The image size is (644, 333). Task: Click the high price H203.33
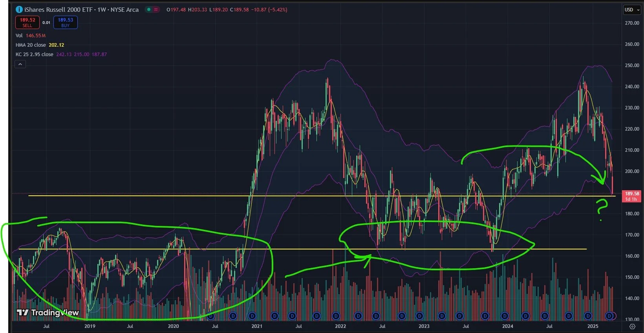click(x=197, y=10)
